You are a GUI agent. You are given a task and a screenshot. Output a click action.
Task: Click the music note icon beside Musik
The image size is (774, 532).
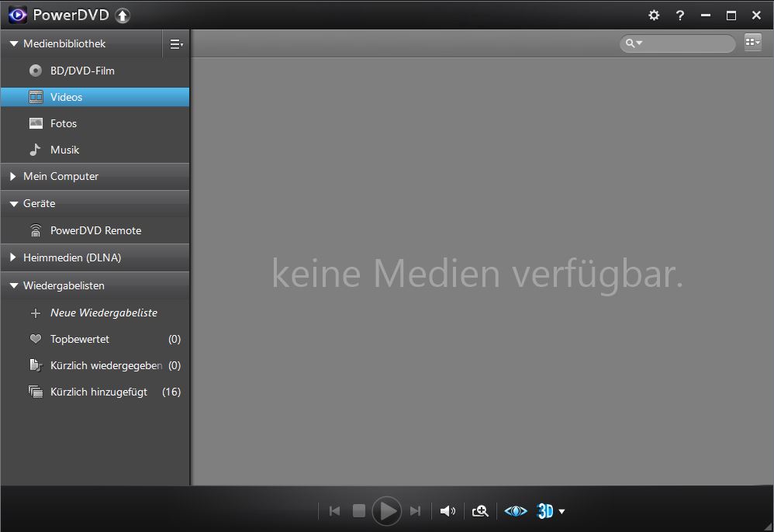(x=35, y=150)
